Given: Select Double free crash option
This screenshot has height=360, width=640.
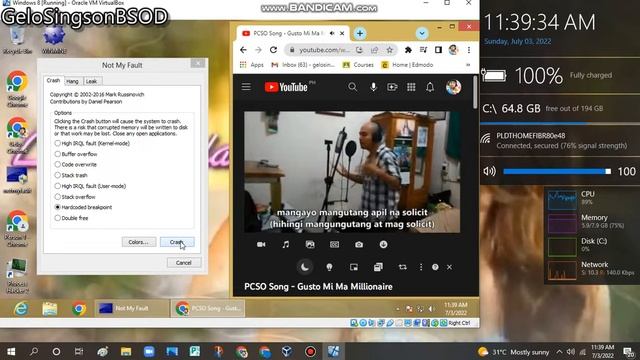Looking at the screenshot, I should (71, 218).
